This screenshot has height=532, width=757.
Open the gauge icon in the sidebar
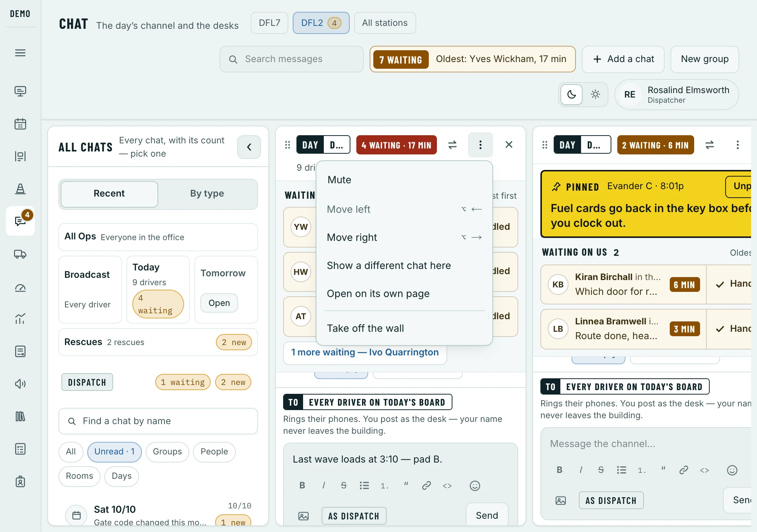(20, 287)
